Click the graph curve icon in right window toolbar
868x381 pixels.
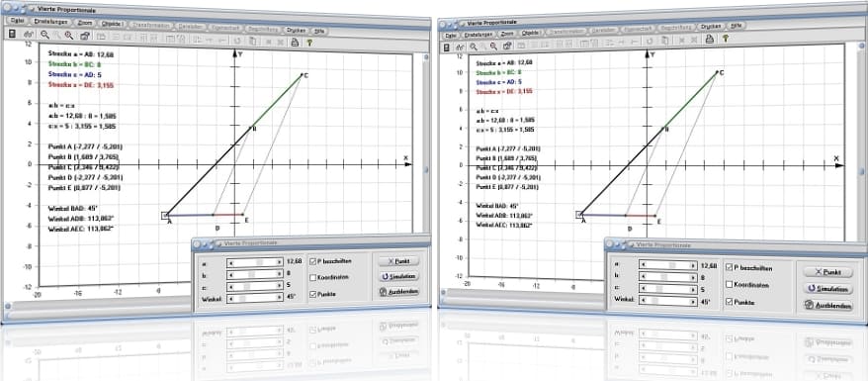(x=461, y=48)
